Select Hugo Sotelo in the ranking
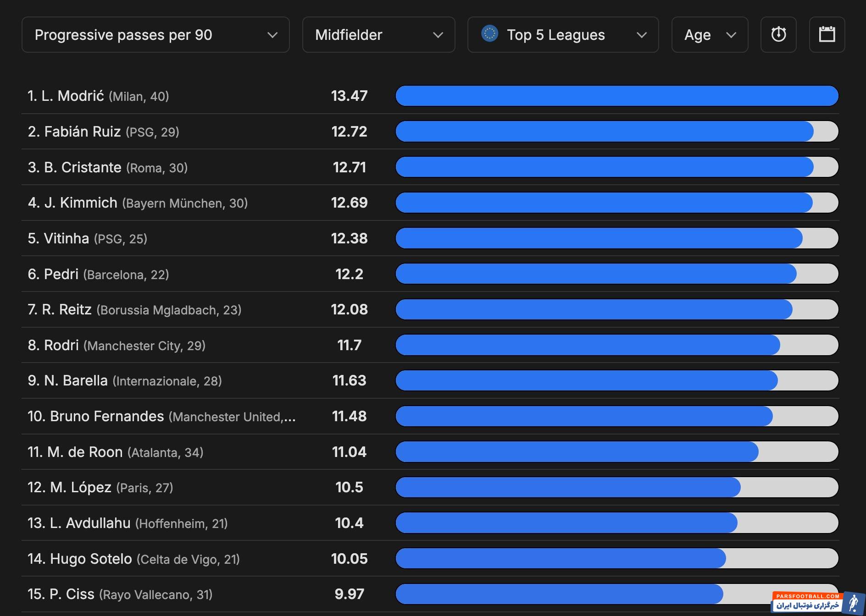This screenshot has height=616, width=866. pos(91,559)
